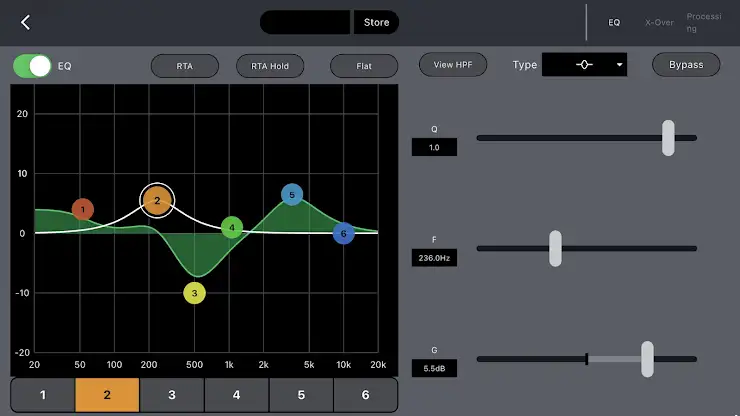This screenshot has height=416, width=740.
Task: Select band 2 tab below graph
Action: (x=107, y=395)
